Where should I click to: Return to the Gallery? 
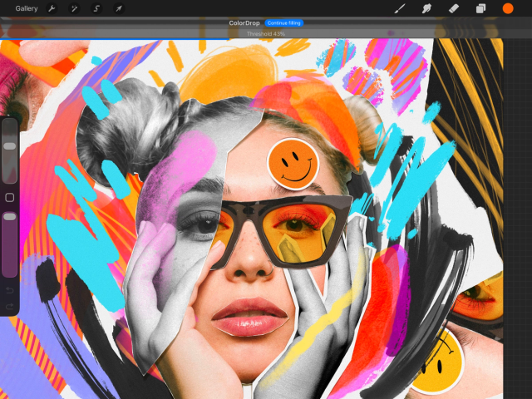26,8
